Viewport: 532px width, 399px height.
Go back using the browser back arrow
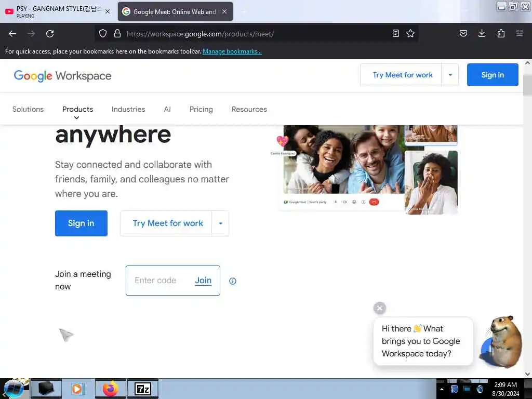(12, 34)
